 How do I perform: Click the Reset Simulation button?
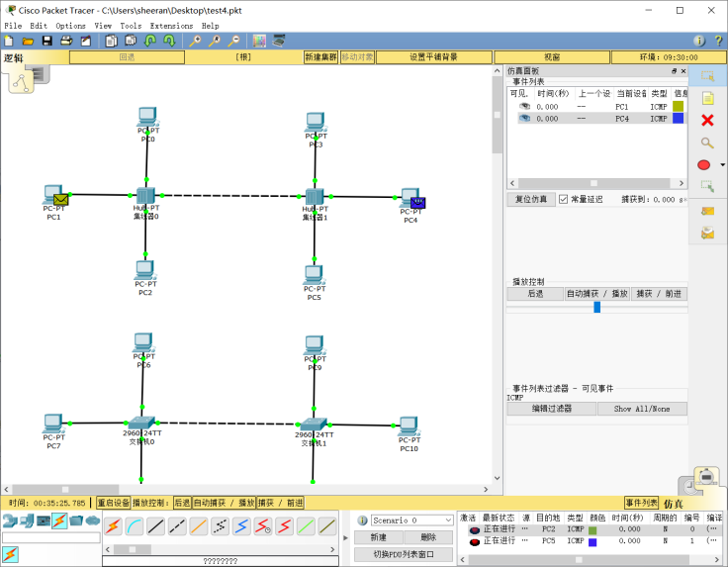coord(531,199)
